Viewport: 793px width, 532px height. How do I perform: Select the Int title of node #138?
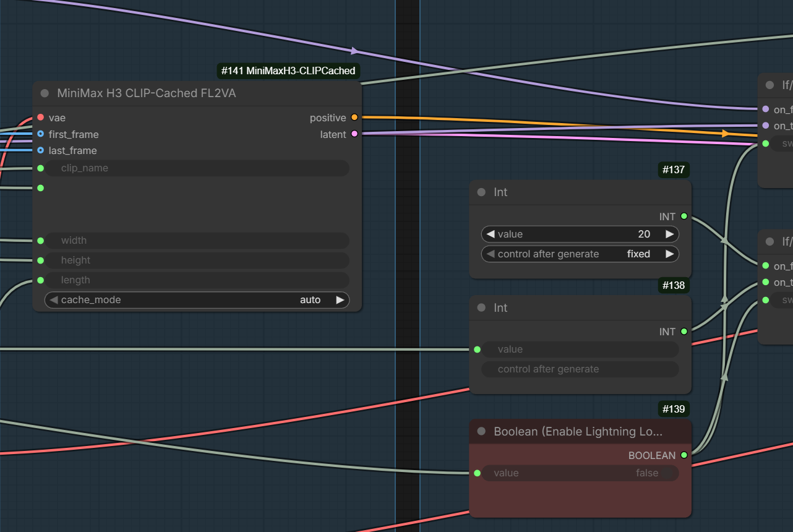pos(500,308)
